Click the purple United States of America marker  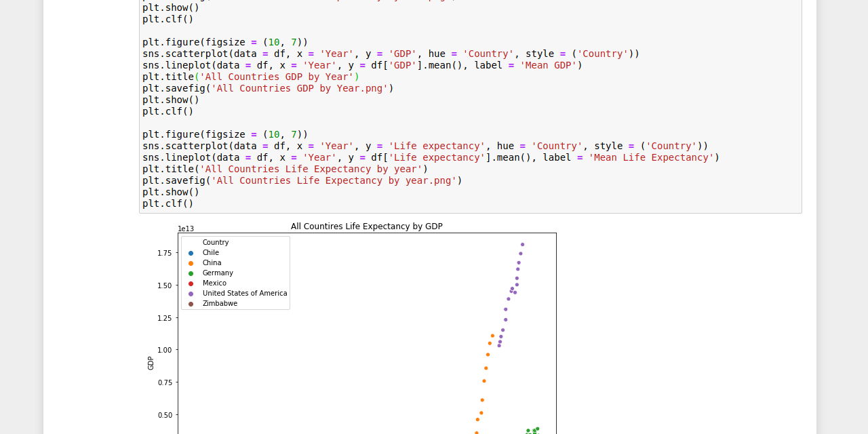click(192, 293)
